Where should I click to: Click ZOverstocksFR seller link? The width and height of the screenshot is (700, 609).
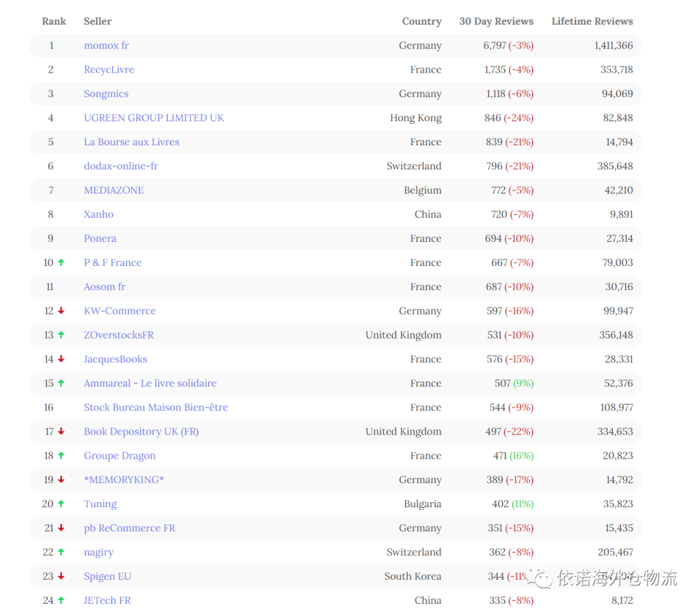[119, 335]
